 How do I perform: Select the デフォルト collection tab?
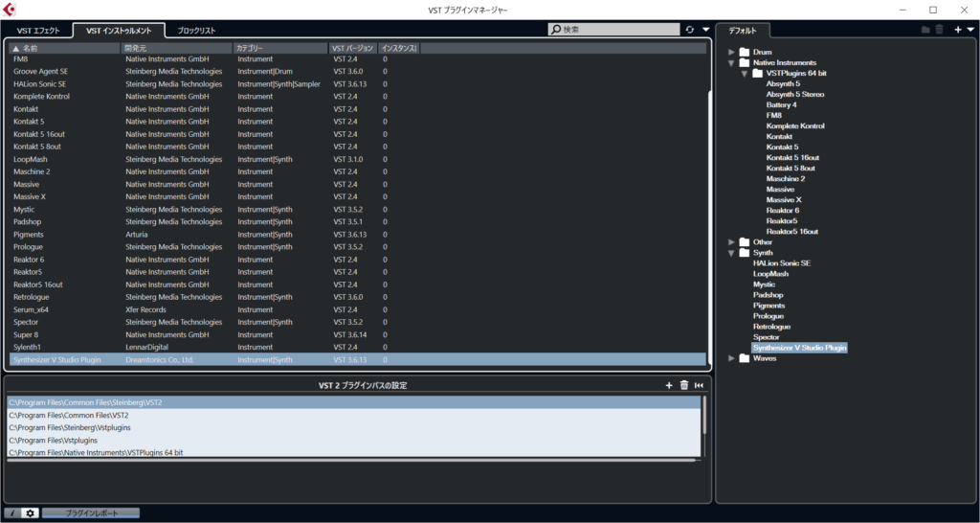pyautogui.click(x=743, y=30)
